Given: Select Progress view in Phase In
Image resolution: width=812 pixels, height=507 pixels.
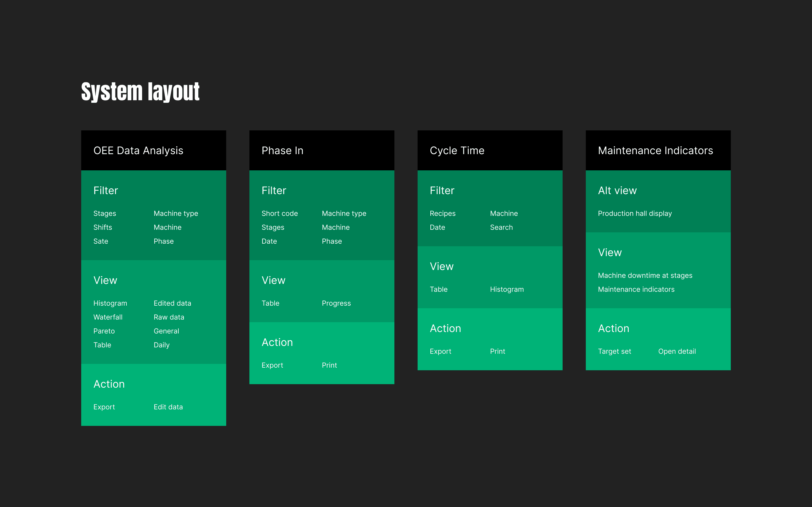Looking at the screenshot, I should [x=336, y=303].
